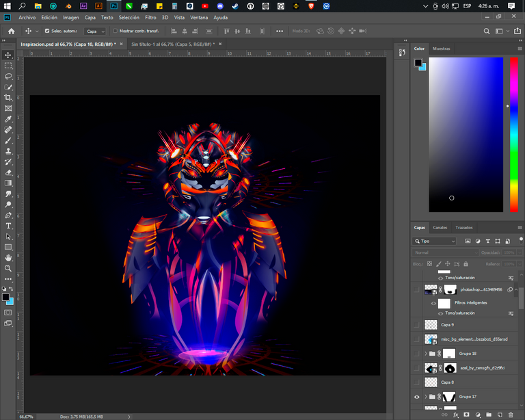Select the Horizontal Type tool
525x420 pixels.
8,226
